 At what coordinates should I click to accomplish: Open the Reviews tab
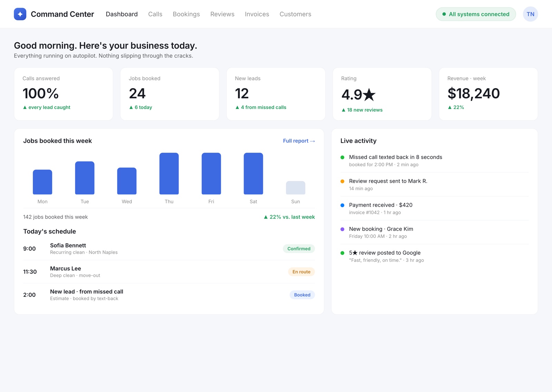pyautogui.click(x=222, y=14)
